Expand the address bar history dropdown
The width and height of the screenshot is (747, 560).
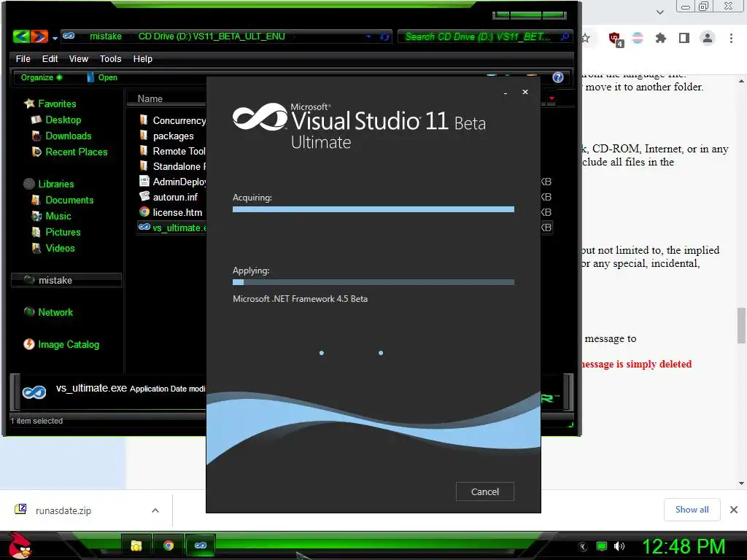[x=368, y=36]
